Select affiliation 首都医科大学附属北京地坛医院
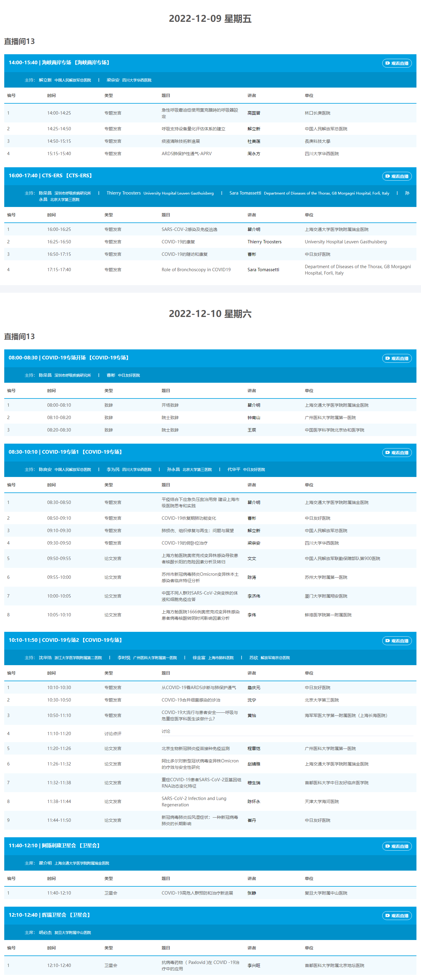Viewport: 421px width, 980px height. coord(334,965)
